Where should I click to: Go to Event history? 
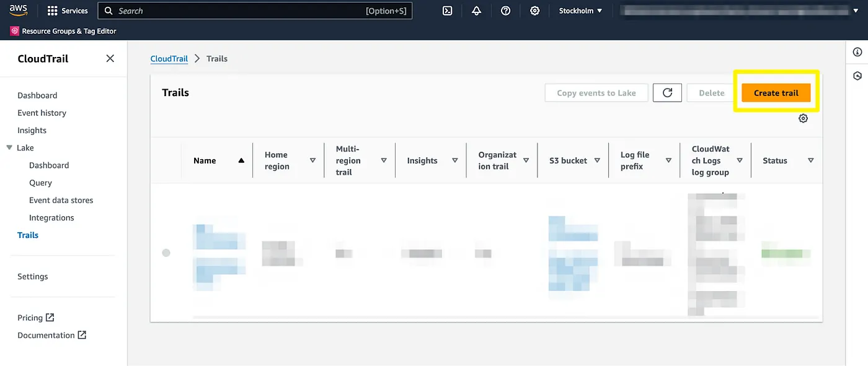coord(42,113)
